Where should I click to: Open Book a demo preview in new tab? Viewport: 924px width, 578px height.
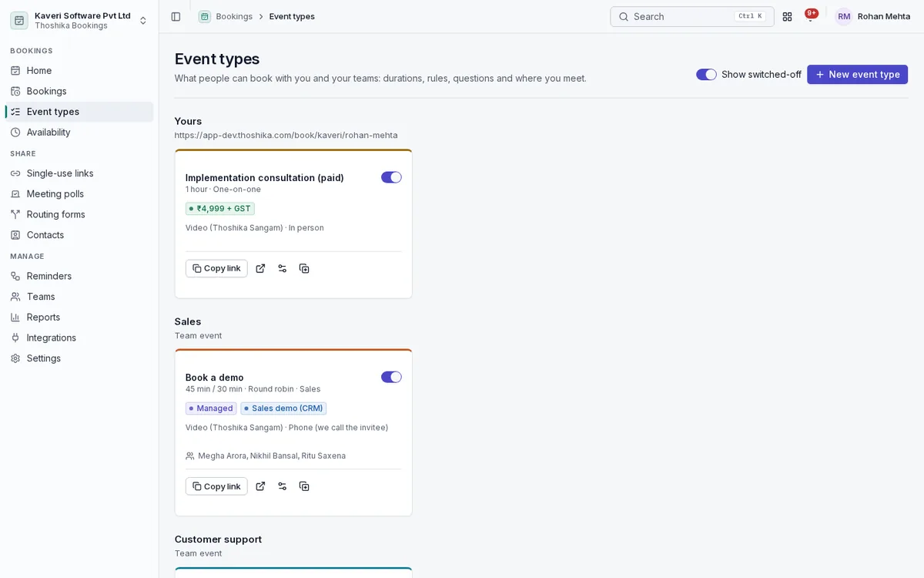pyautogui.click(x=260, y=486)
